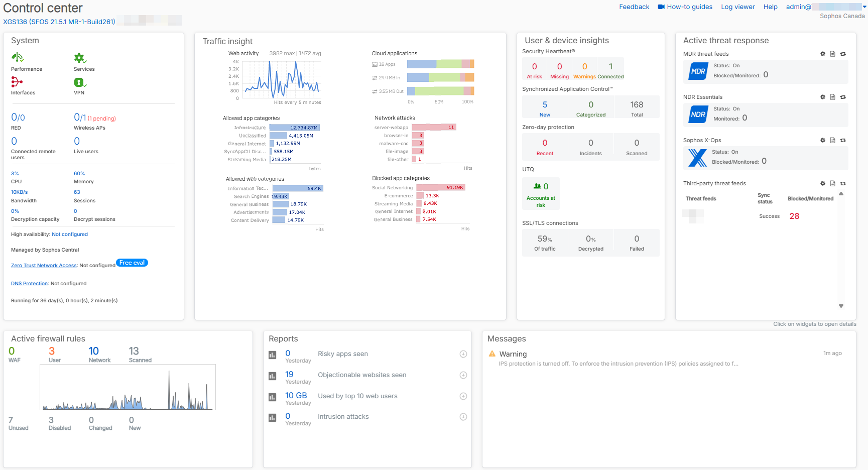Screen dimensions: 868x470
Task: Open the DNS Protection link
Action: click(29, 283)
